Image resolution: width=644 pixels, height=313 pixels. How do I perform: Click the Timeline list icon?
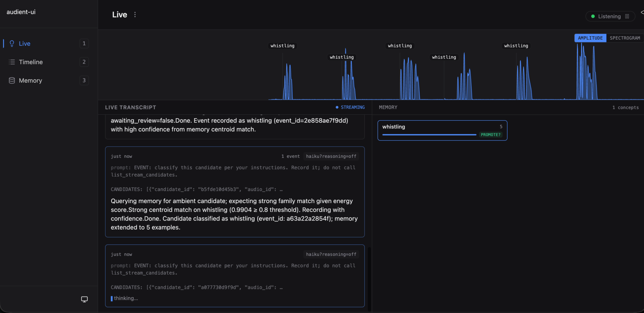click(12, 62)
